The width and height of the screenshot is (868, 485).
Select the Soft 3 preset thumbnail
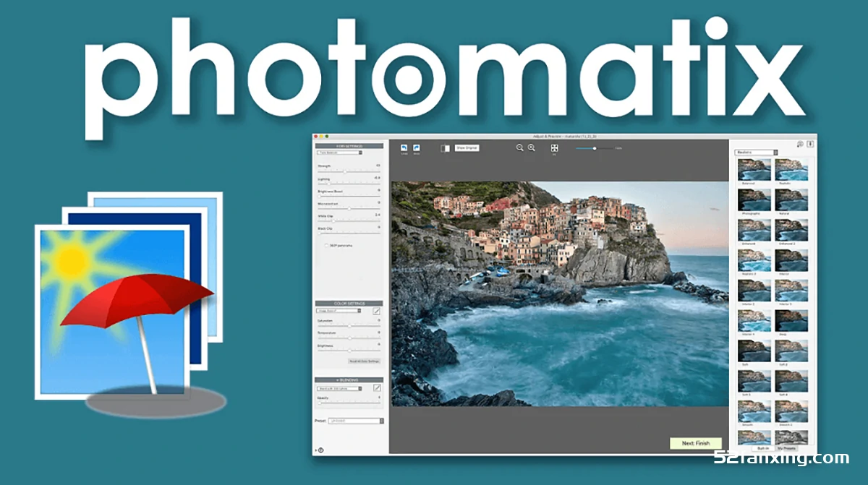pos(754,381)
